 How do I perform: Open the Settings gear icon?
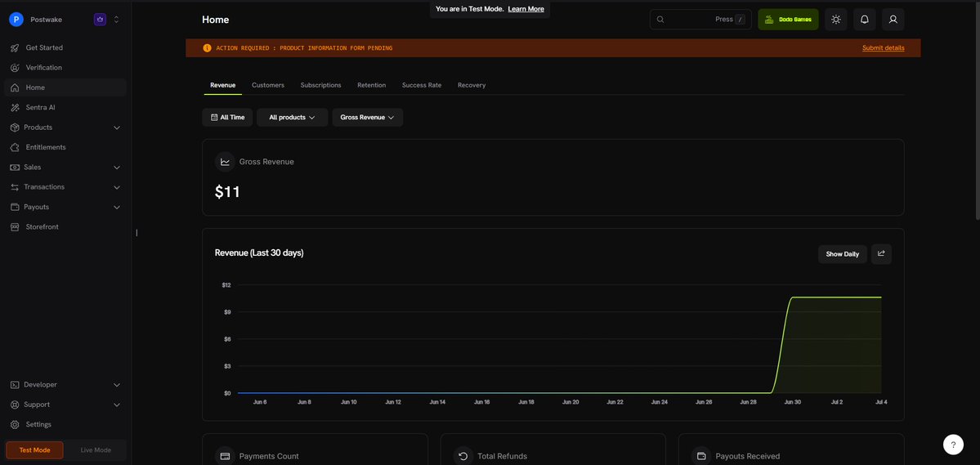[15, 424]
